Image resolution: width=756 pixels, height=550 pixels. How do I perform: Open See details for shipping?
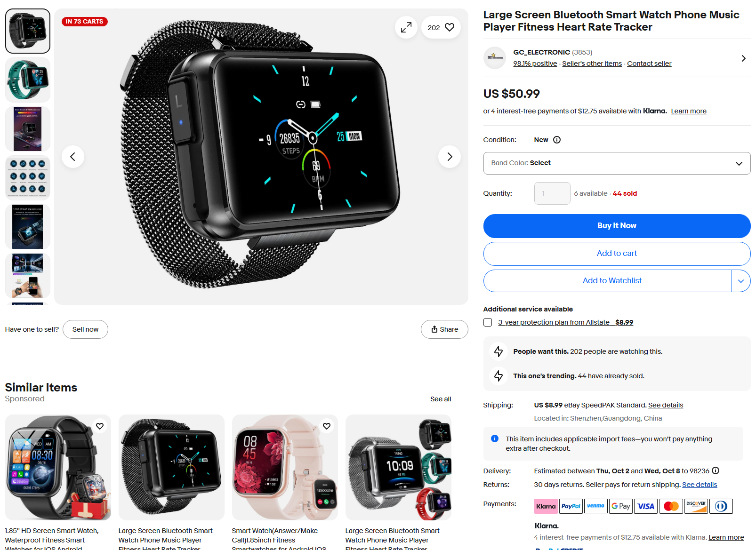(665, 405)
